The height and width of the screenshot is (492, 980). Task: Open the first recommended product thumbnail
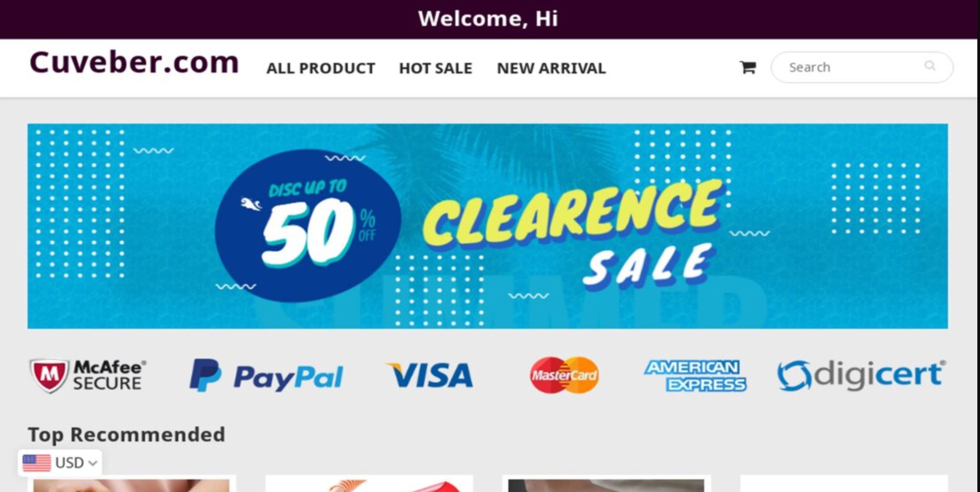131,485
